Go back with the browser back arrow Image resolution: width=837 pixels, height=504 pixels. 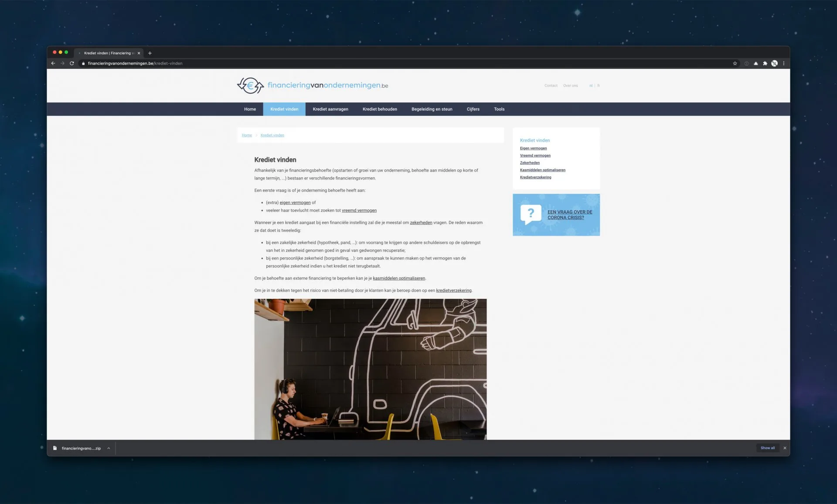(53, 63)
